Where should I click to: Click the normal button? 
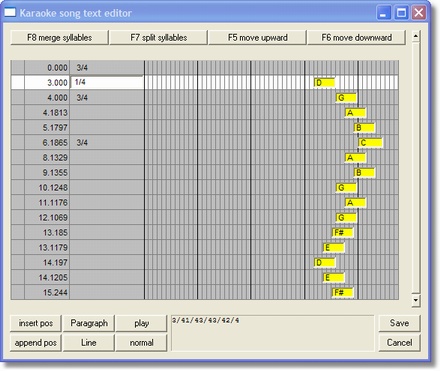pyautogui.click(x=141, y=343)
